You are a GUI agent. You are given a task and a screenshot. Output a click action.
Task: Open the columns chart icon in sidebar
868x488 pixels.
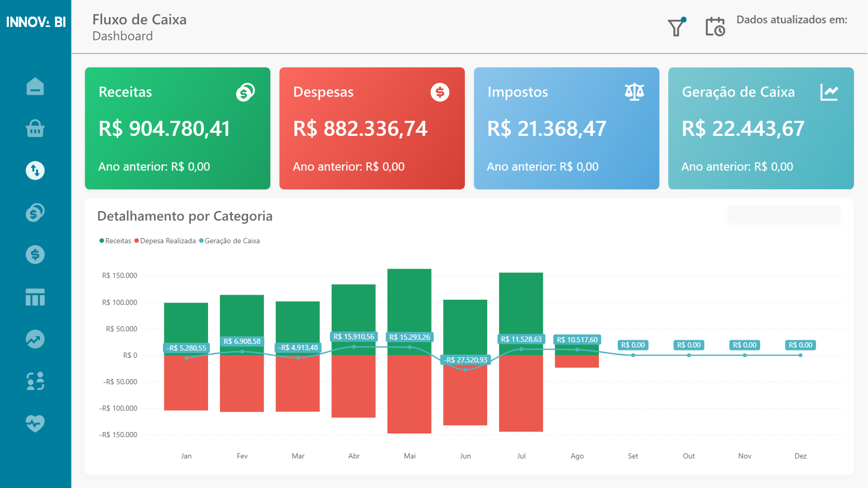point(35,297)
